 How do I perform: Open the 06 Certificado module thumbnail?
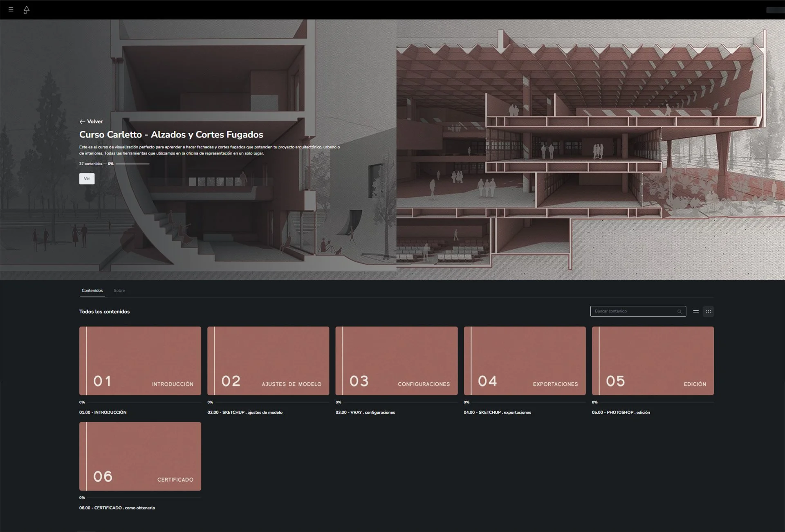point(140,456)
